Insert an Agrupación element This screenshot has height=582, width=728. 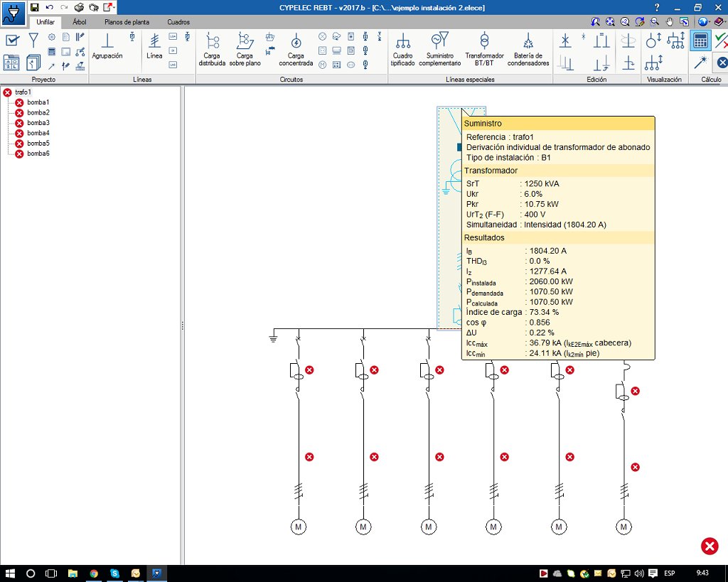pos(107,46)
